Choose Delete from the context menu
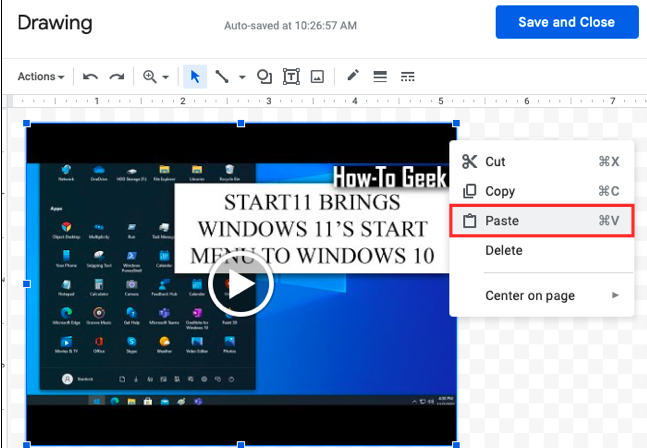The width and height of the screenshot is (647, 448). [x=541, y=250]
